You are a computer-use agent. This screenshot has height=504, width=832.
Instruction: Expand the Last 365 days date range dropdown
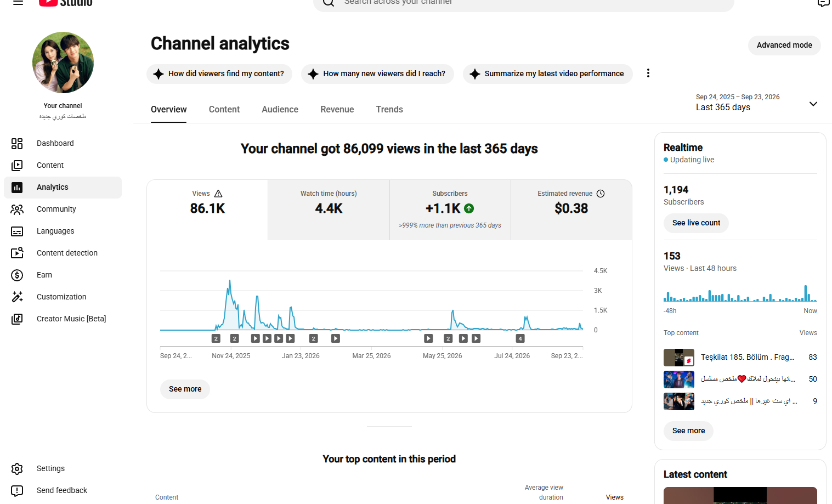(813, 104)
